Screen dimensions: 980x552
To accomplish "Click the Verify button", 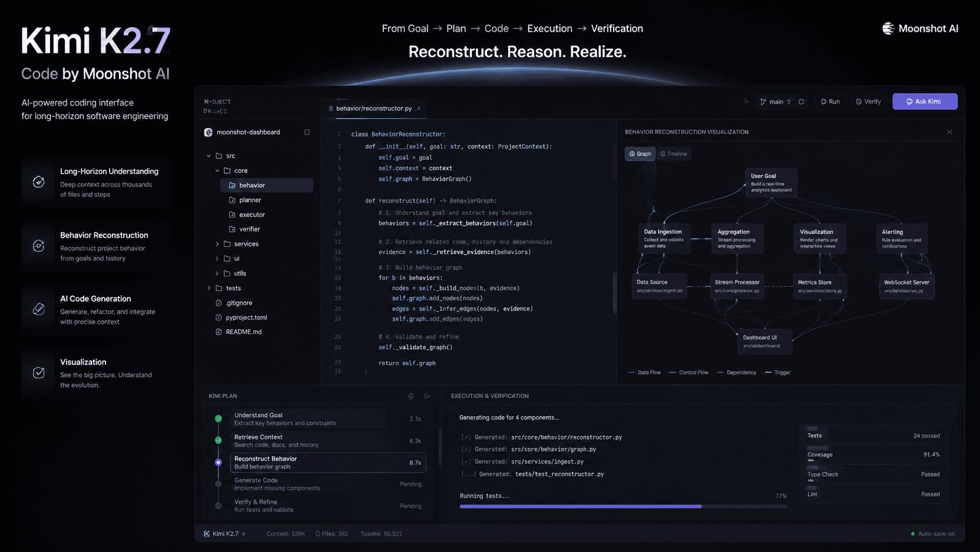I will click(x=868, y=101).
